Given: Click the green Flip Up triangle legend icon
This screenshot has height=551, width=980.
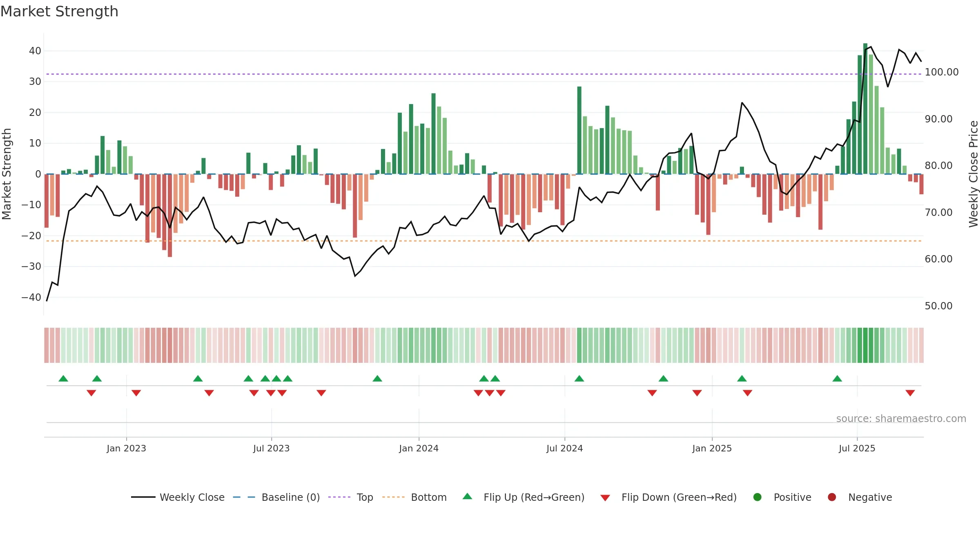Looking at the screenshot, I should 468,496.
